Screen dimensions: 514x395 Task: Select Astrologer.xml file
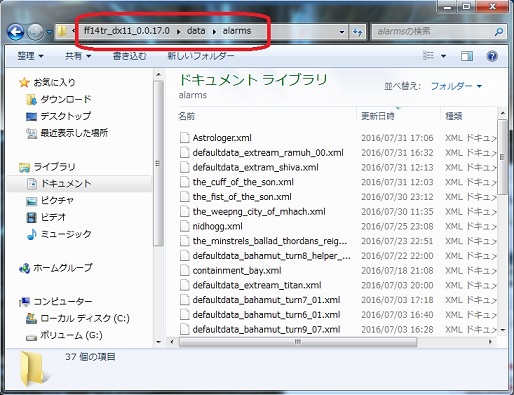coord(222,138)
